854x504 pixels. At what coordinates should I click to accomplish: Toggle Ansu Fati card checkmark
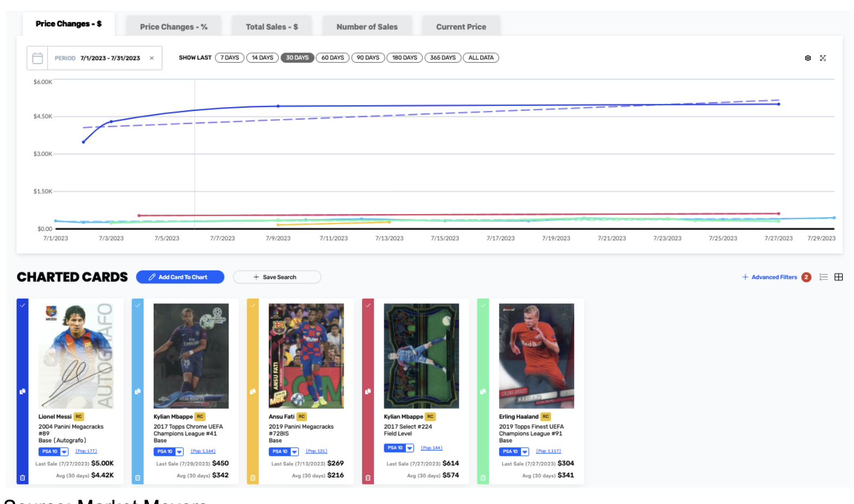[x=253, y=306]
